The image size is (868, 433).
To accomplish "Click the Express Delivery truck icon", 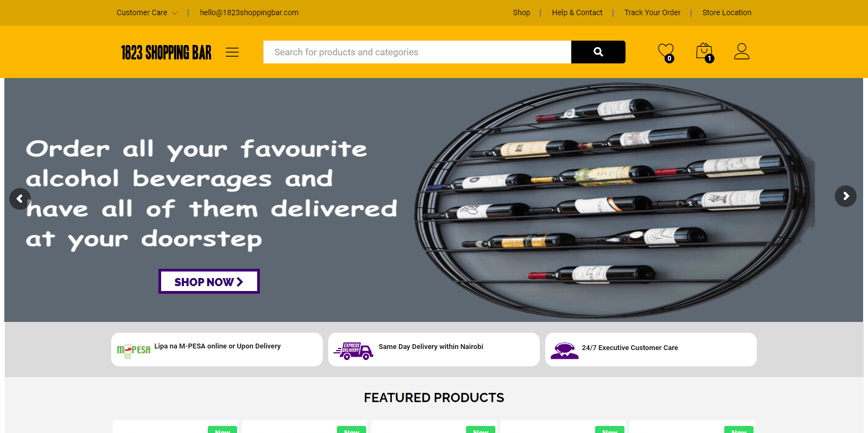I will tap(354, 351).
